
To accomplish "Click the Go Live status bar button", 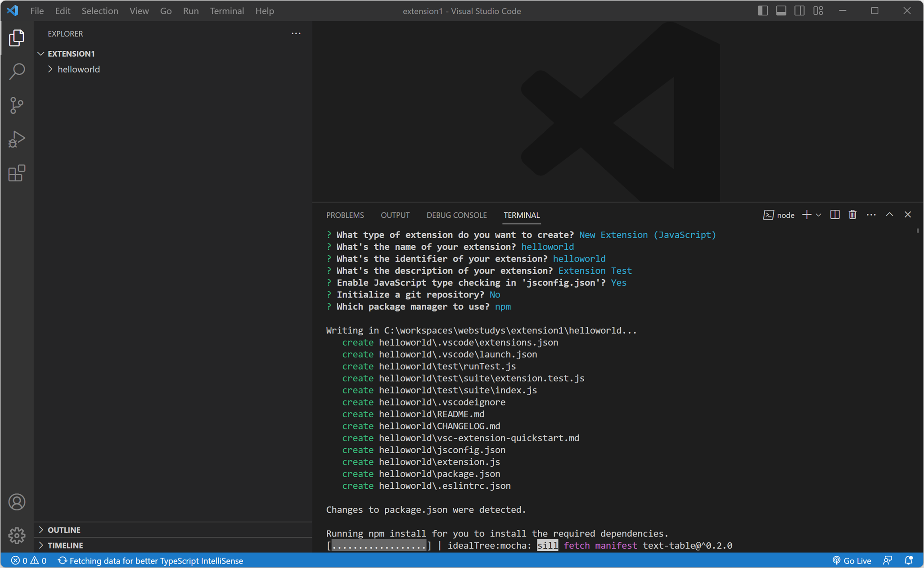I will coord(852,560).
